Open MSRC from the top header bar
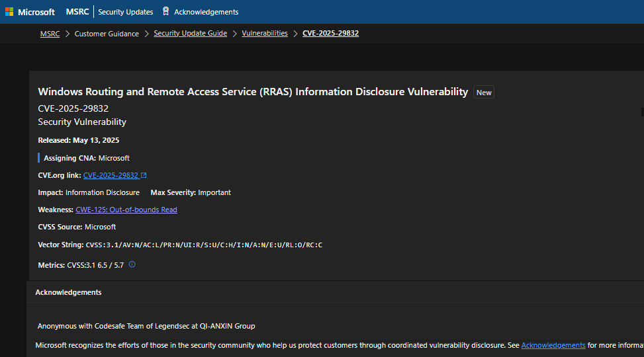Screen dimensions: 644x357 point(77,12)
